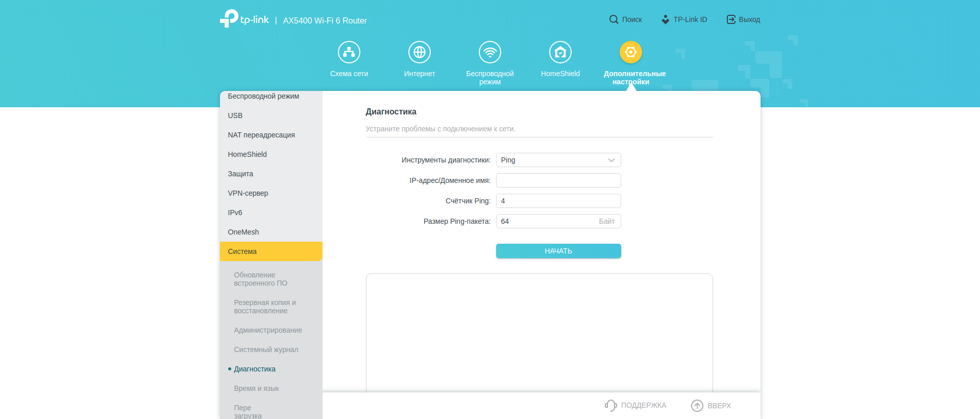
Task: Open the Wireless (Беспроводной режим) Wi-Fi icon
Action: pyautogui.click(x=490, y=52)
